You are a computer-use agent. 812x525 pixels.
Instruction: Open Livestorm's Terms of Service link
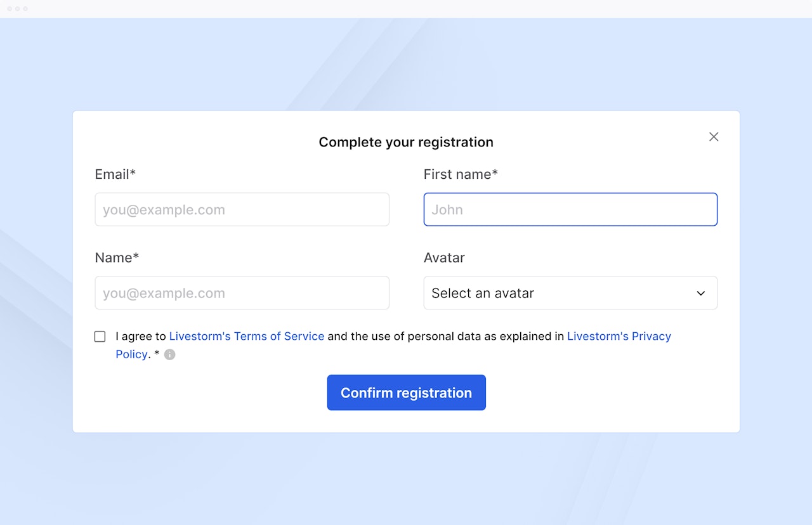point(246,336)
